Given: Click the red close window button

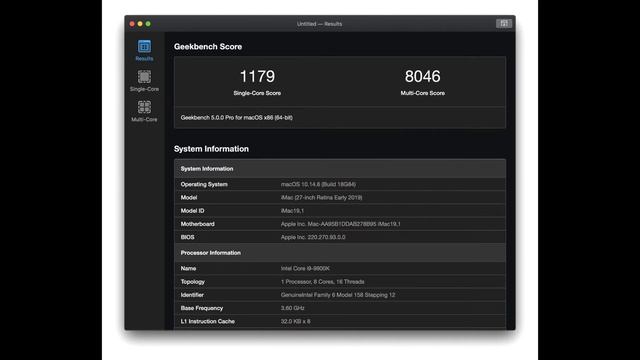Looking at the screenshot, I should click(132, 24).
